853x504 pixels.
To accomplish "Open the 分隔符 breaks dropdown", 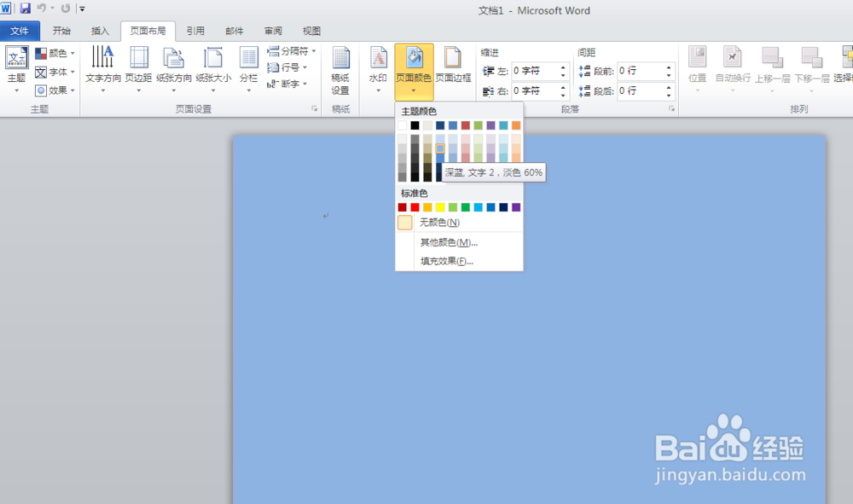I will point(292,51).
